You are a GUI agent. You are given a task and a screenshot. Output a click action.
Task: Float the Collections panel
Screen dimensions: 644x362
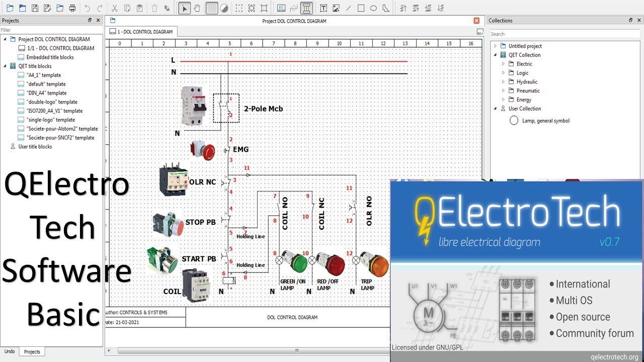pos(631,21)
